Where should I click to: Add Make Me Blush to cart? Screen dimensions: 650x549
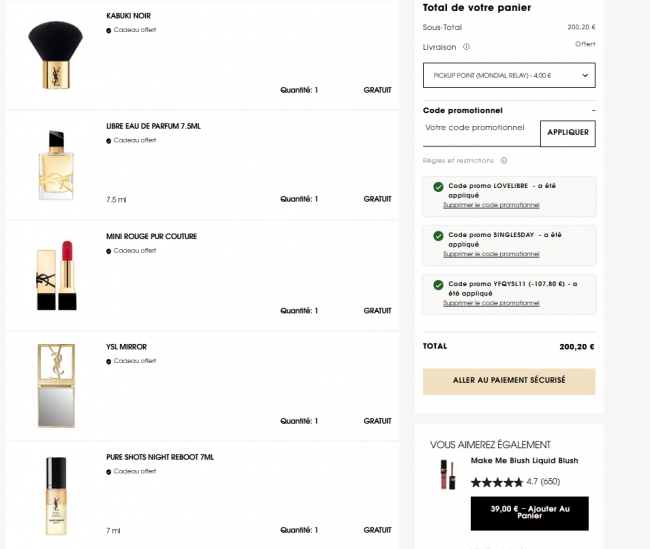coord(529,513)
